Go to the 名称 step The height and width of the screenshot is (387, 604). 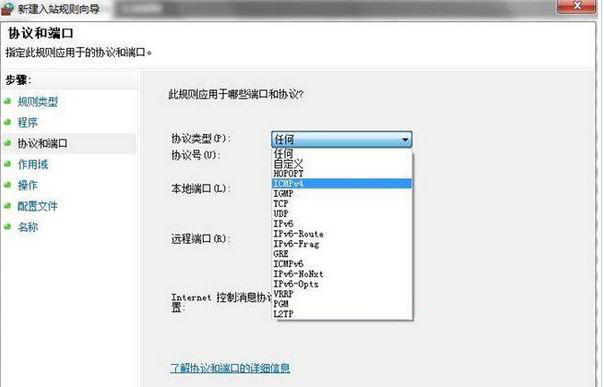pos(28,227)
